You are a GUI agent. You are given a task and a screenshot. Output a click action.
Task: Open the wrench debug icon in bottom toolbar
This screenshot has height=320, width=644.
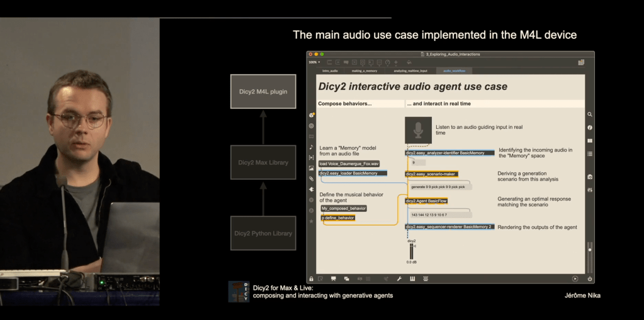[x=399, y=279]
